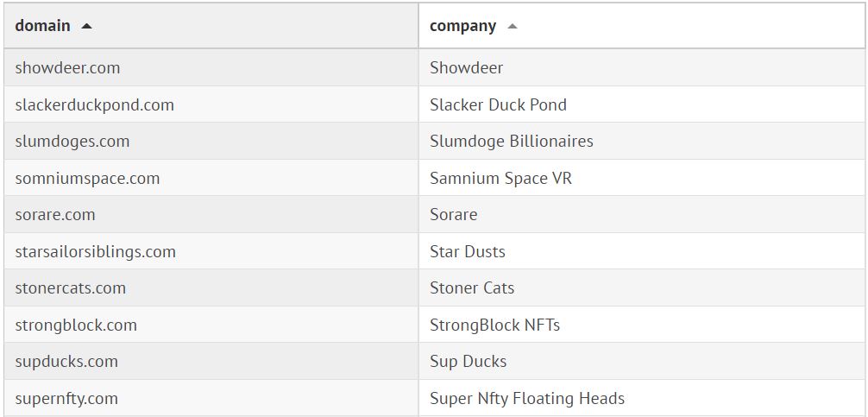This screenshot has width=868, height=417.
Task: Click the slumdoges.com domain entry
Action: [x=72, y=141]
